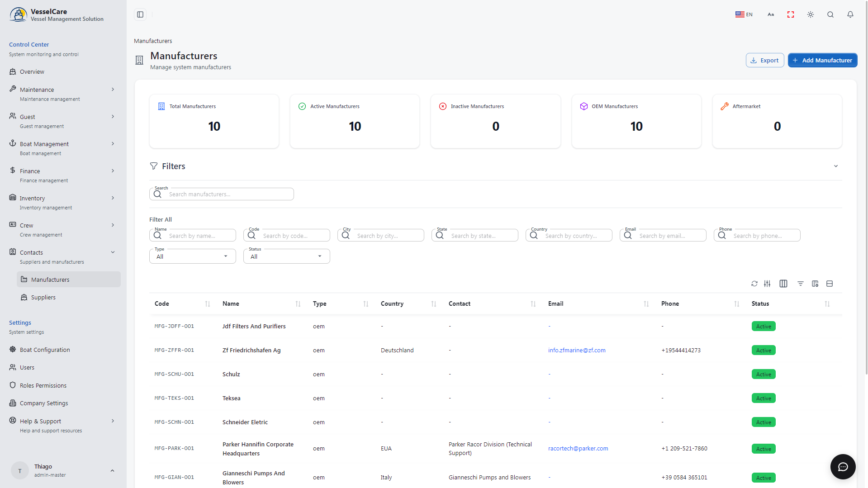Expand the Boat Management menu
The width and height of the screenshot is (868, 488).
(x=62, y=148)
